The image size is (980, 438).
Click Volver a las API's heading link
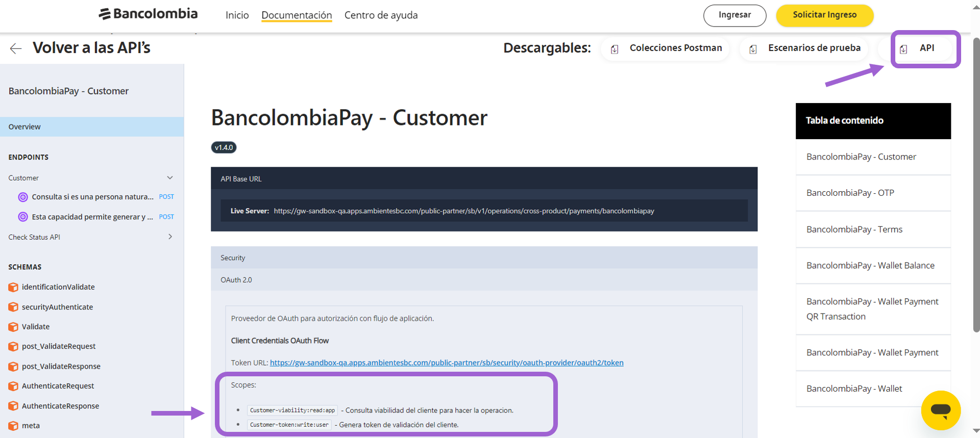point(91,48)
